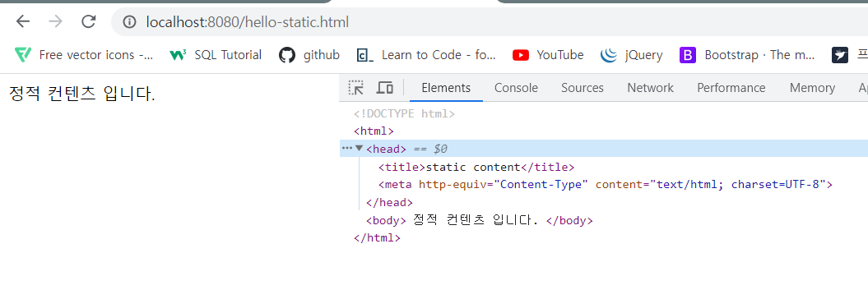The height and width of the screenshot is (299, 868).
Task: Select the <!DOCTYPE html> line
Action: pos(404,114)
